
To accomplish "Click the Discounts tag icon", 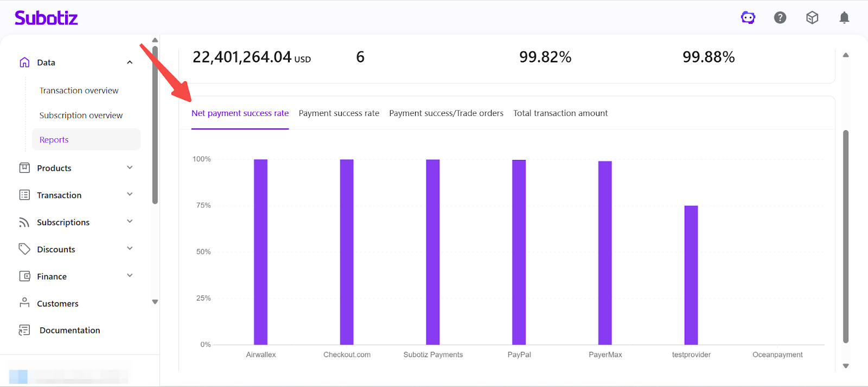I will pos(24,249).
